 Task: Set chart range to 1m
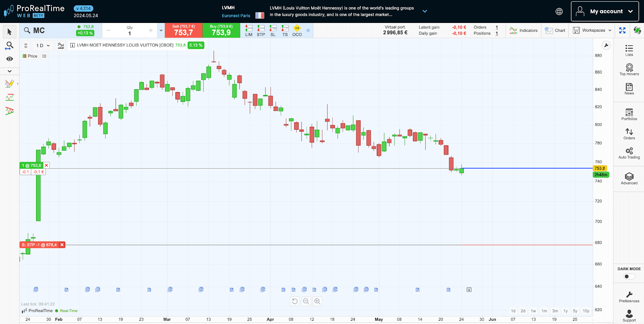[x=544, y=311]
